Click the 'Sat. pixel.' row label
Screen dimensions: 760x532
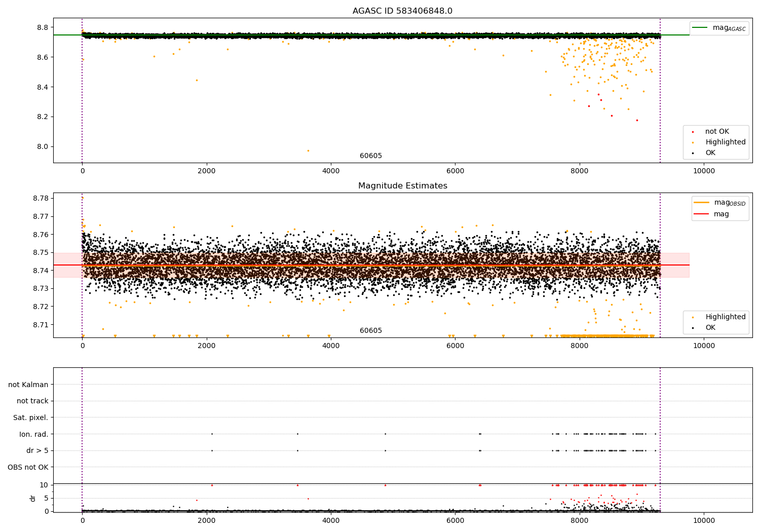(31, 417)
